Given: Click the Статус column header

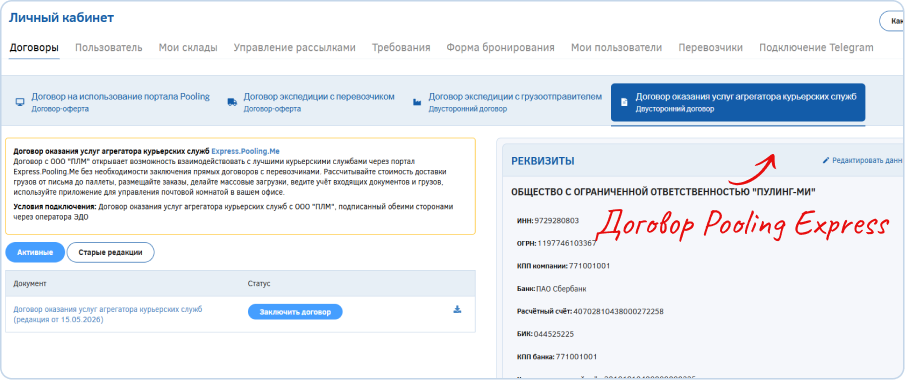Looking at the screenshot, I should [259, 284].
